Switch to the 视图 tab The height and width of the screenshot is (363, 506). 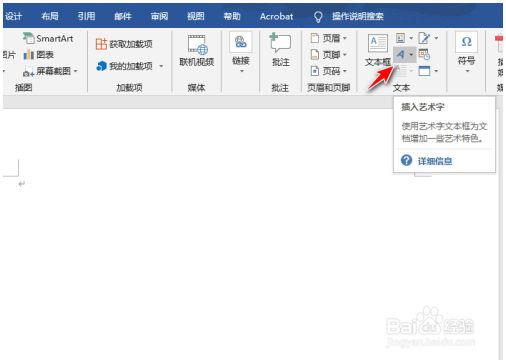pyautogui.click(x=195, y=16)
